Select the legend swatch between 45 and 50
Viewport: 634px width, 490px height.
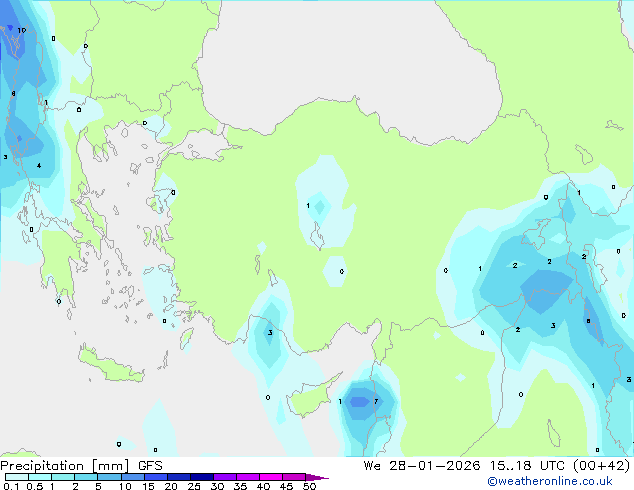click(x=294, y=477)
